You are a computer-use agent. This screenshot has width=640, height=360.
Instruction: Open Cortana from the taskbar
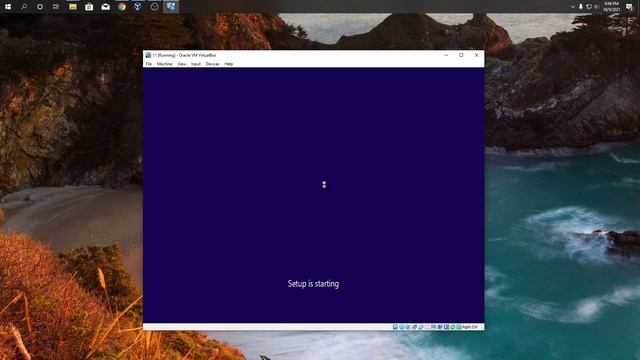click(40, 7)
